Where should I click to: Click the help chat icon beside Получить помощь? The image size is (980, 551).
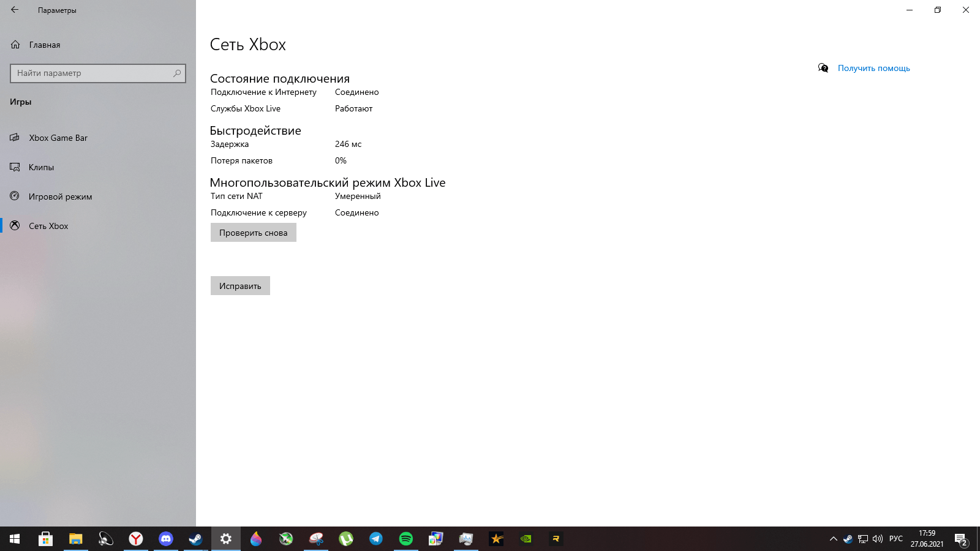pyautogui.click(x=823, y=68)
